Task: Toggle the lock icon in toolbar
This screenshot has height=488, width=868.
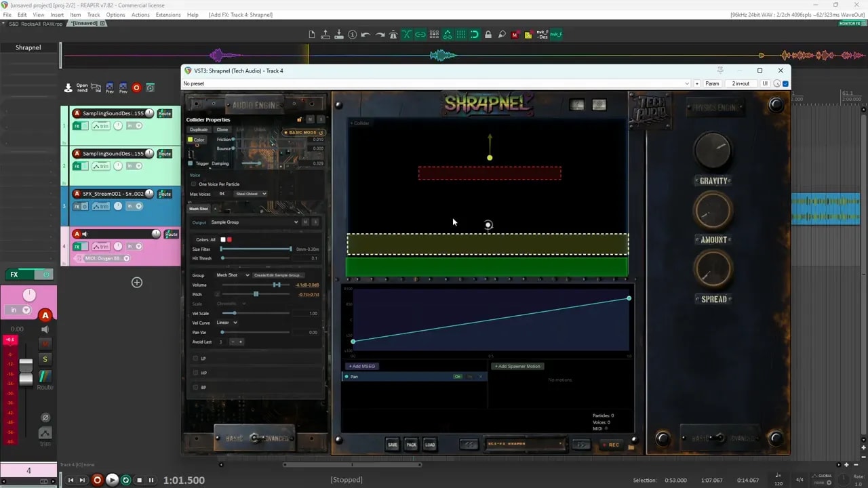Action: tap(488, 35)
